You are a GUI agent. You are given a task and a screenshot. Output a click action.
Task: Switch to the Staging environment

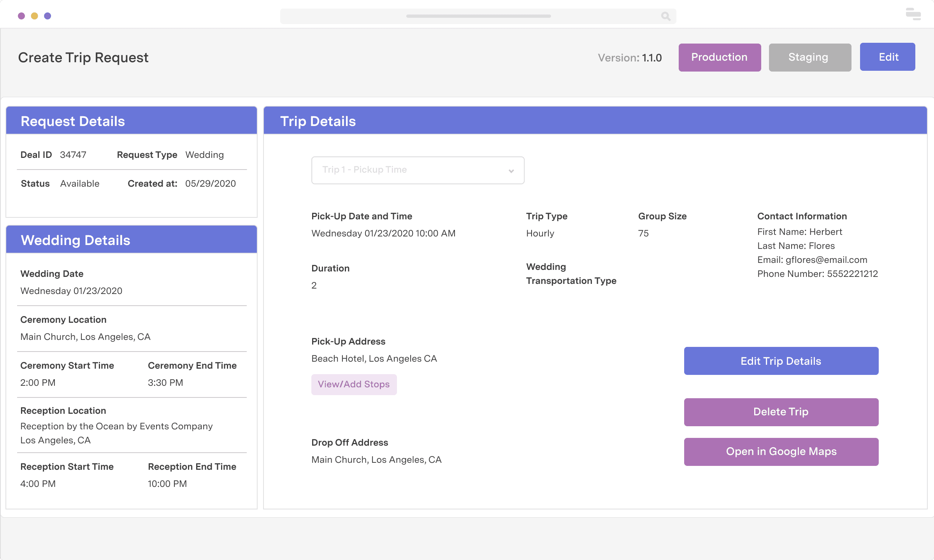point(809,57)
